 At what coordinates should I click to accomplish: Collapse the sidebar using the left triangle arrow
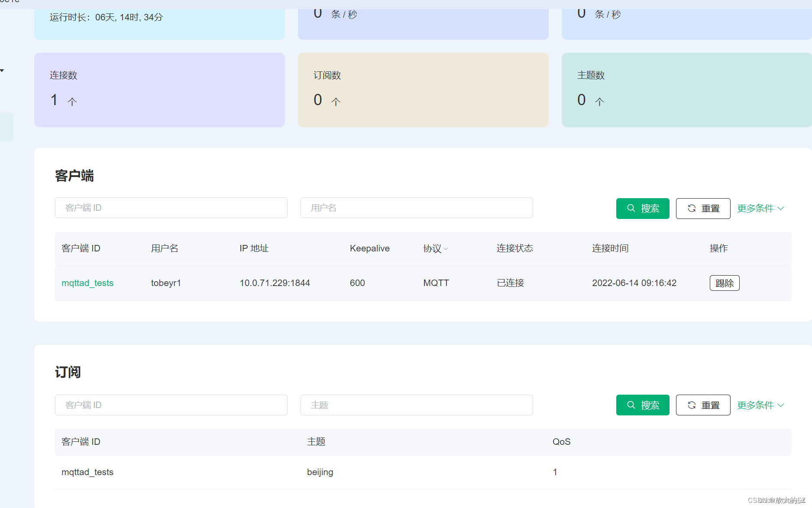pos(2,70)
